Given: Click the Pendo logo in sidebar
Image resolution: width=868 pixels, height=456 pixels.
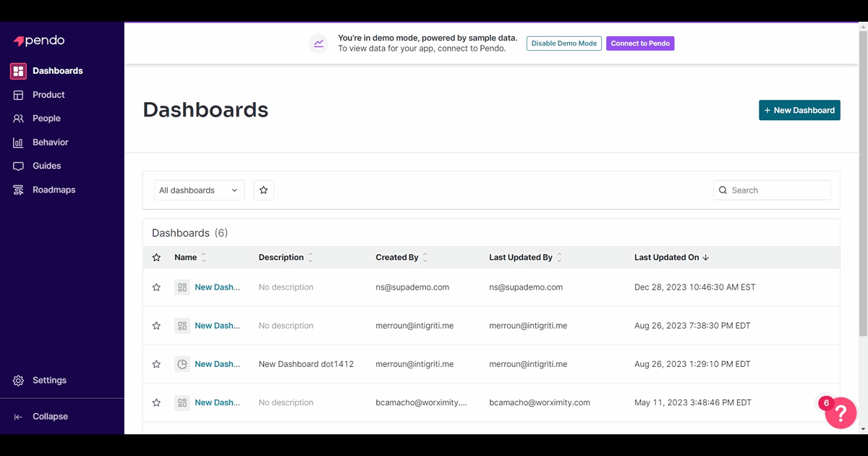Looking at the screenshot, I should point(39,41).
